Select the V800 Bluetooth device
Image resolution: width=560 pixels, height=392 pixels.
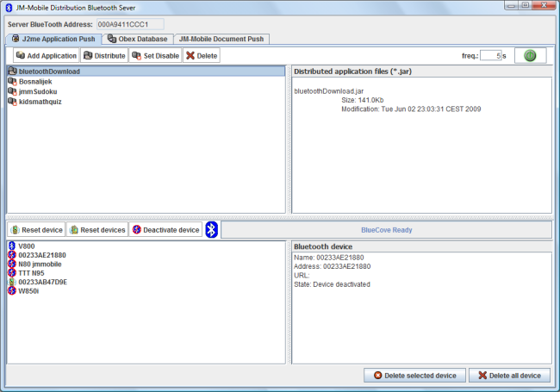(26, 246)
